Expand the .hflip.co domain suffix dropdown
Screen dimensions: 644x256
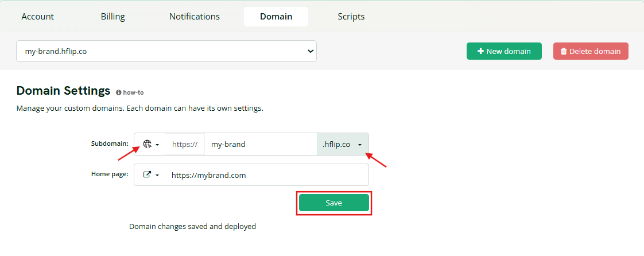click(343, 144)
